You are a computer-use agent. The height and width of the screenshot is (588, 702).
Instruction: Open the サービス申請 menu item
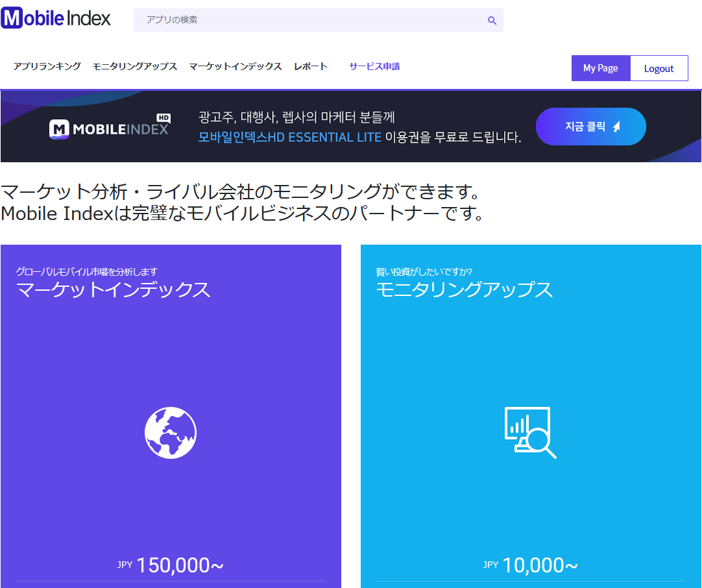pyautogui.click(x=375, y=66)
